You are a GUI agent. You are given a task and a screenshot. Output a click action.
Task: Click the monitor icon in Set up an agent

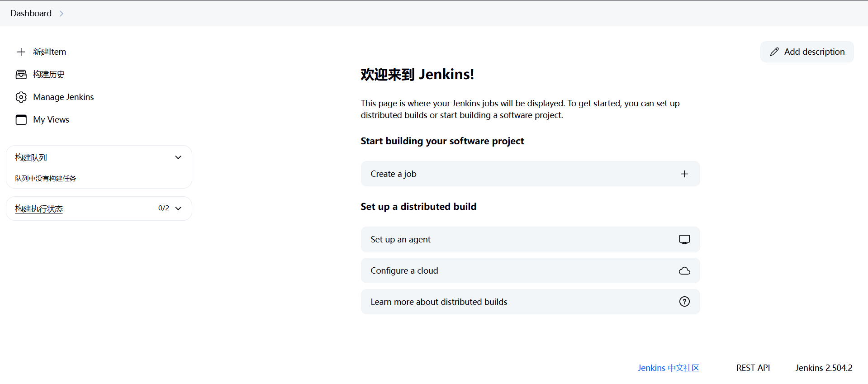point(684,240)
